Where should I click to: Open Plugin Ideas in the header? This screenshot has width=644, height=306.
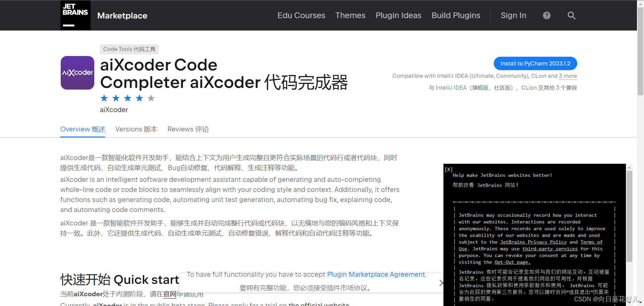(x=398, y=15)
